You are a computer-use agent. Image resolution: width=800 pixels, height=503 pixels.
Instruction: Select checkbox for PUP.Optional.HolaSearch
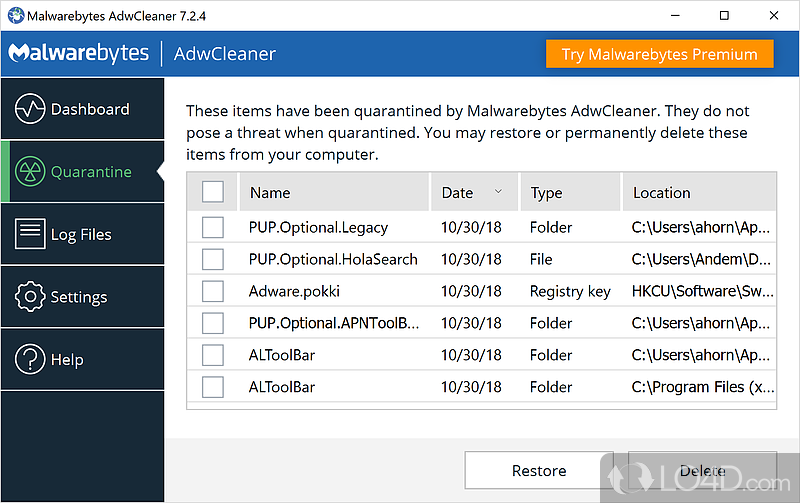click(212, 259)
